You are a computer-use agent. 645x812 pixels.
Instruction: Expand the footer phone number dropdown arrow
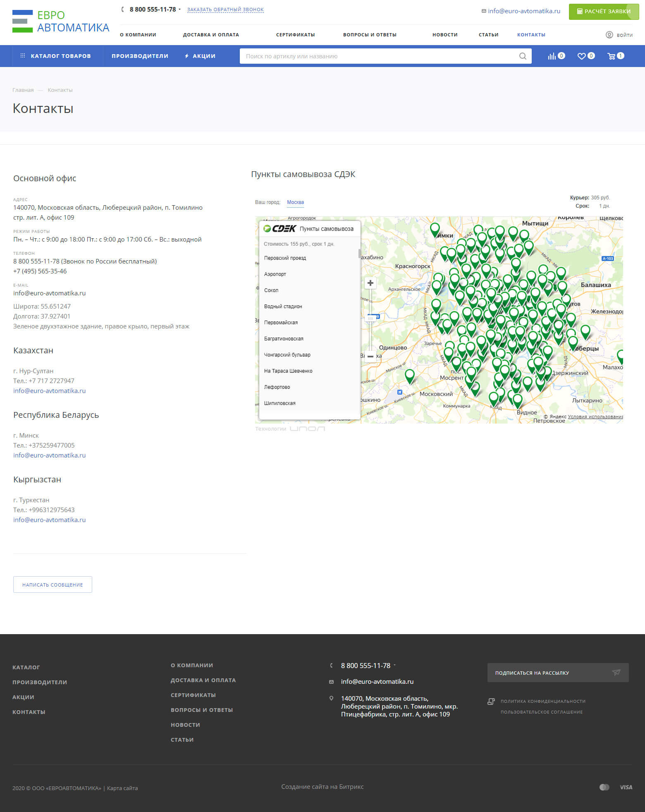(x=394, y=665)
